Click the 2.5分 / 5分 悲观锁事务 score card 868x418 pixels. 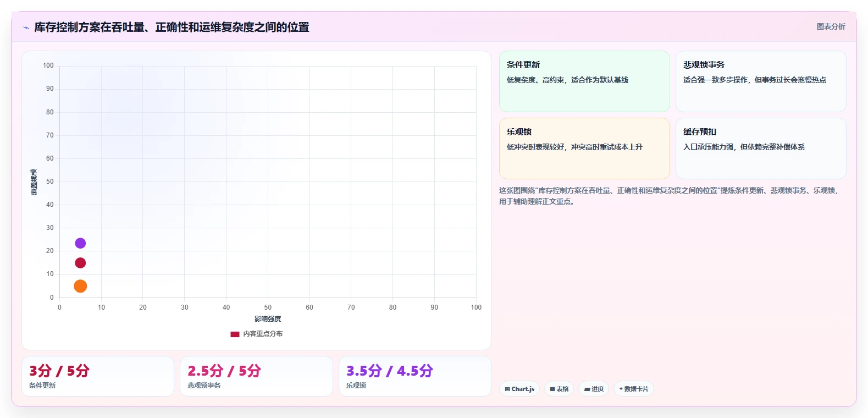(x=256, y=376)
